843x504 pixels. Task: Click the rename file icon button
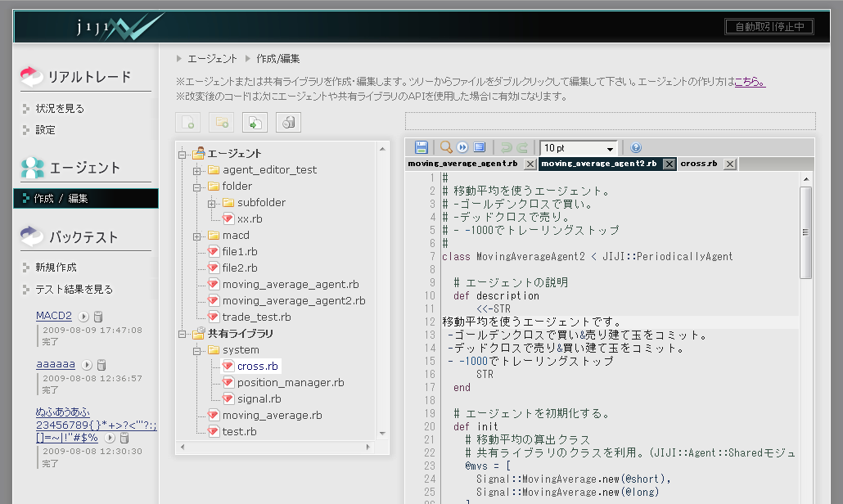click(255, 123)
